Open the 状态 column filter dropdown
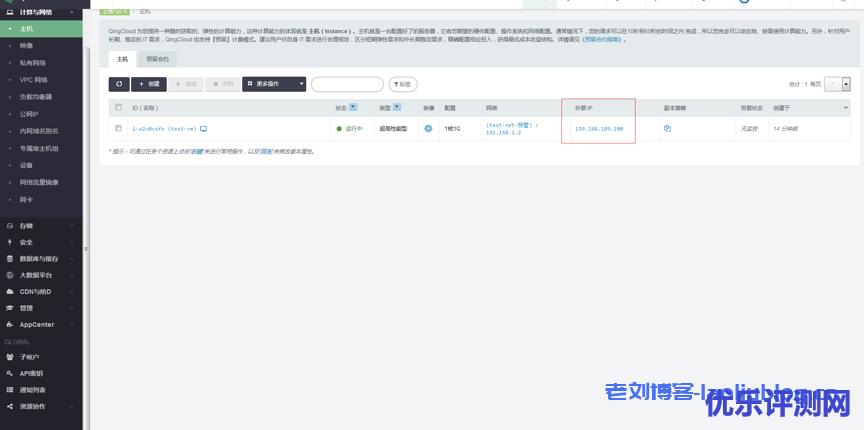This screenshot has height=430, width=864. pyautogui.click(x=353, y=108)
